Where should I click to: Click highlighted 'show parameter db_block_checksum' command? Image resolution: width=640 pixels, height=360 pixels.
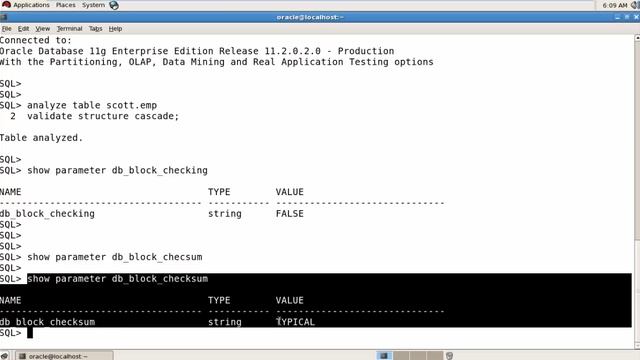coord(118,279)
